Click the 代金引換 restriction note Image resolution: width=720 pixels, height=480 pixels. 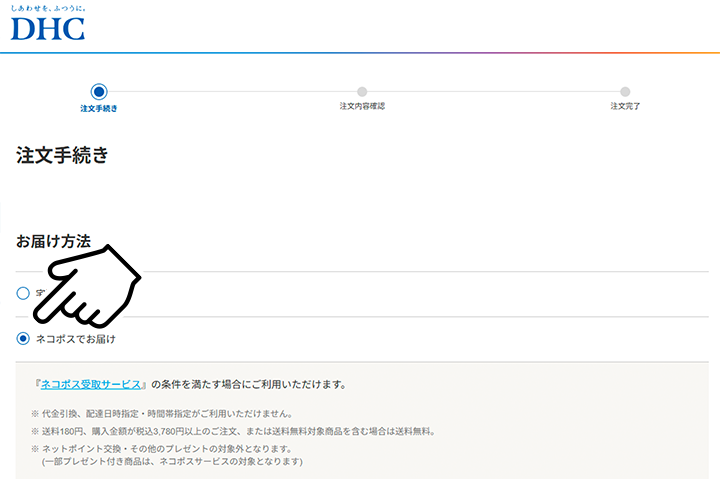[x=166, y=413]
